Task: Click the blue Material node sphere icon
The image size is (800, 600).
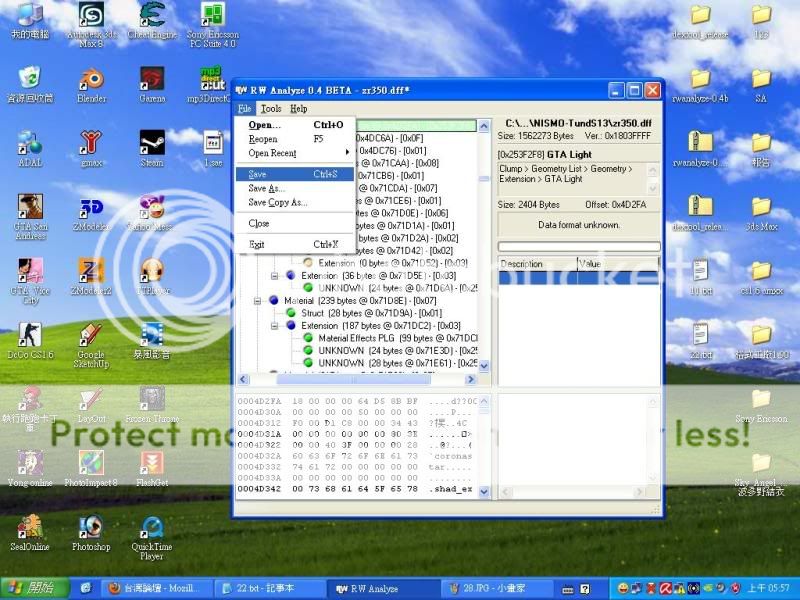Action: [273, 300]
